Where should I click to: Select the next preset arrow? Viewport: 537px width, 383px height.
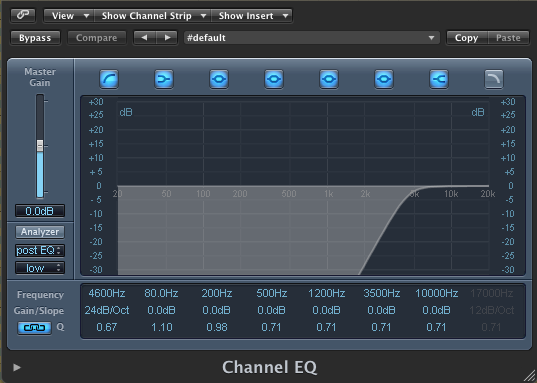(x=167, y=38)
